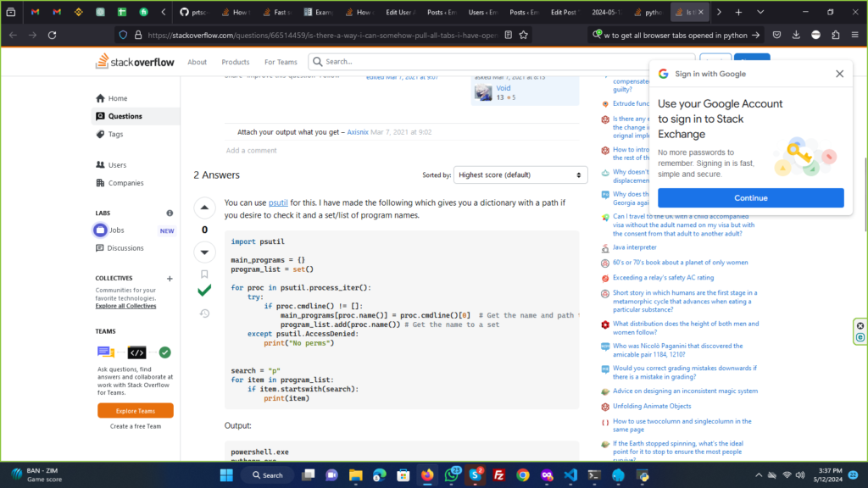Viewport: 868px width, 488px height.
Task: Click the Explore Teams orange button
Action: 136,410
